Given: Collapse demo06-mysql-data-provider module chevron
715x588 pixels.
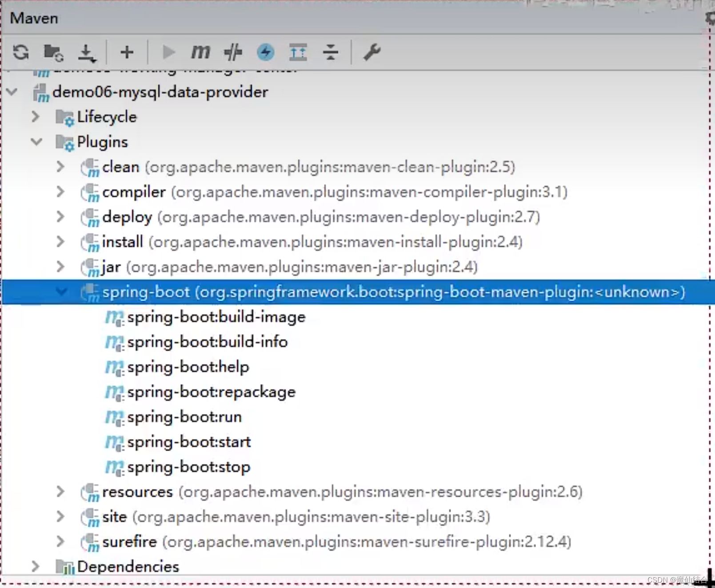Looking at the screenshot, I should (12, 92).
